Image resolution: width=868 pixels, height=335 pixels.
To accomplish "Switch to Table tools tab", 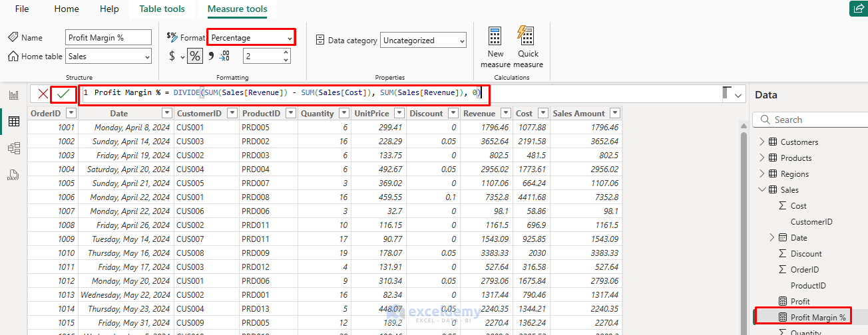I will click(x=162, y=9).
